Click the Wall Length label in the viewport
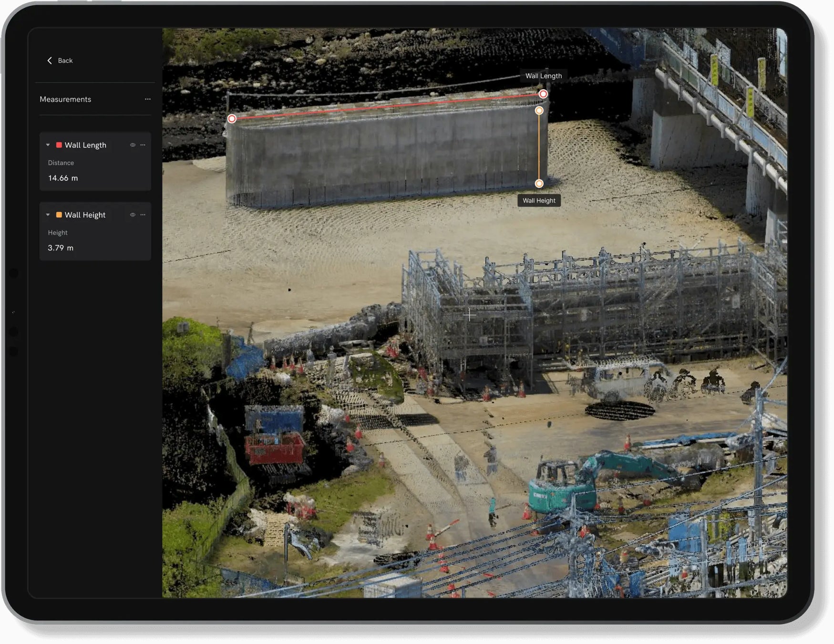The image size is (834, 644). click(x=544, y=76)
